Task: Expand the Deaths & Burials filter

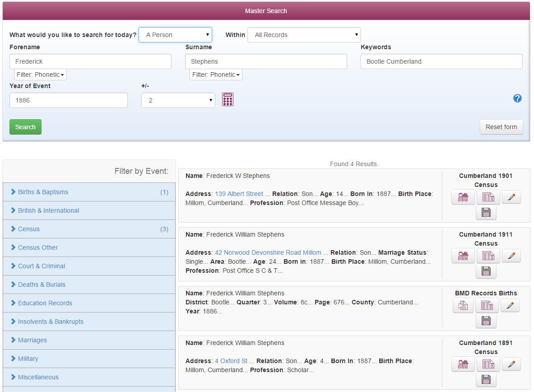Action: (89, 285)
